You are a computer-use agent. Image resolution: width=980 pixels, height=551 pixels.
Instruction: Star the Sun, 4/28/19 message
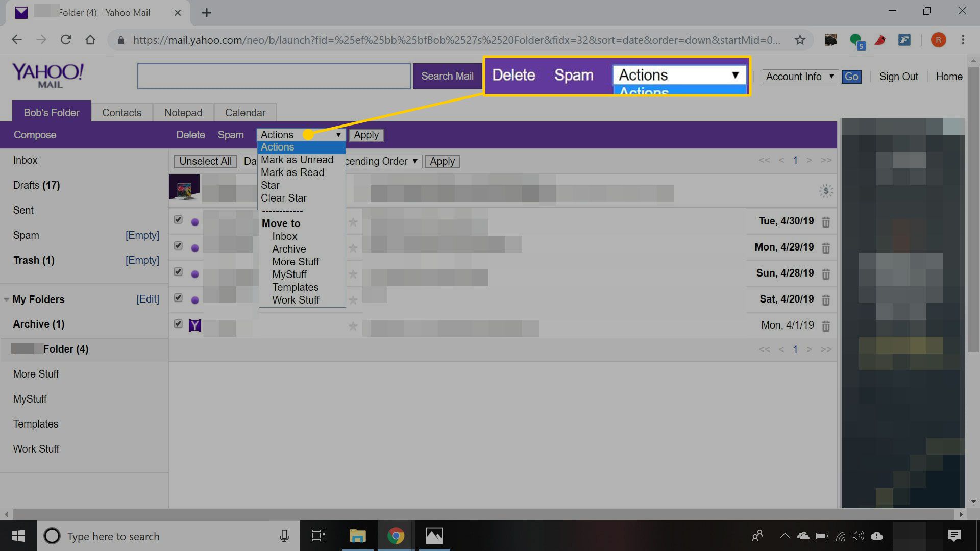(x=353, y=274)
